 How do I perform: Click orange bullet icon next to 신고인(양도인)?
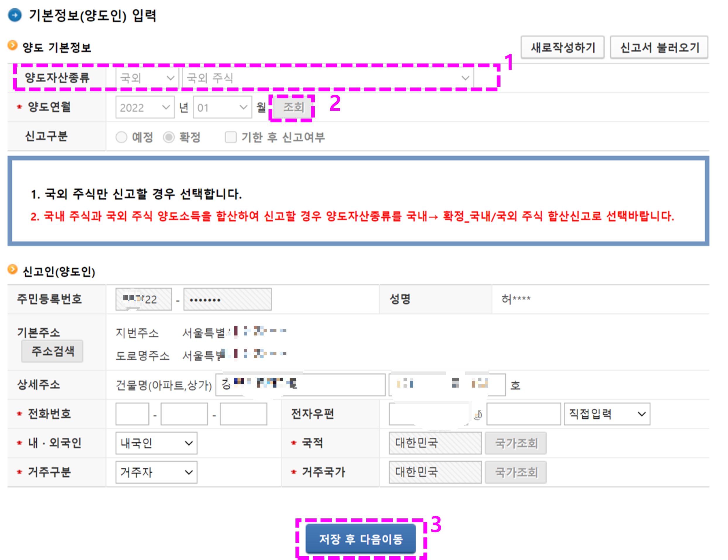12,269
